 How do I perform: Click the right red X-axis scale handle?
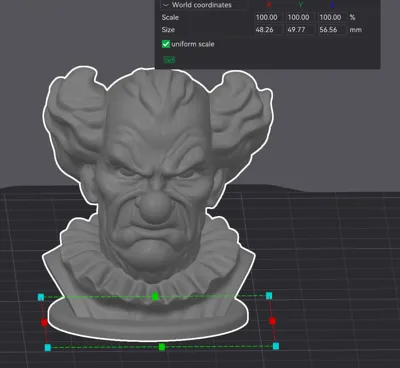point(272,321)
